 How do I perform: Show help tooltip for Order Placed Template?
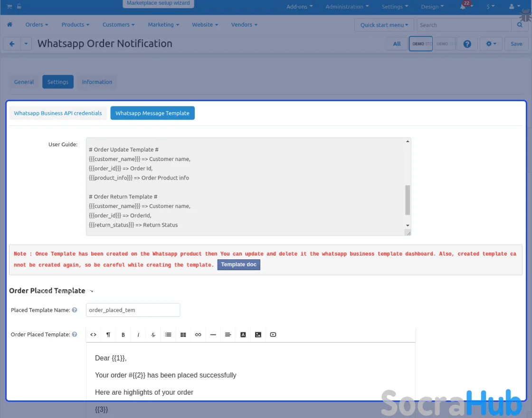(75, 334)
